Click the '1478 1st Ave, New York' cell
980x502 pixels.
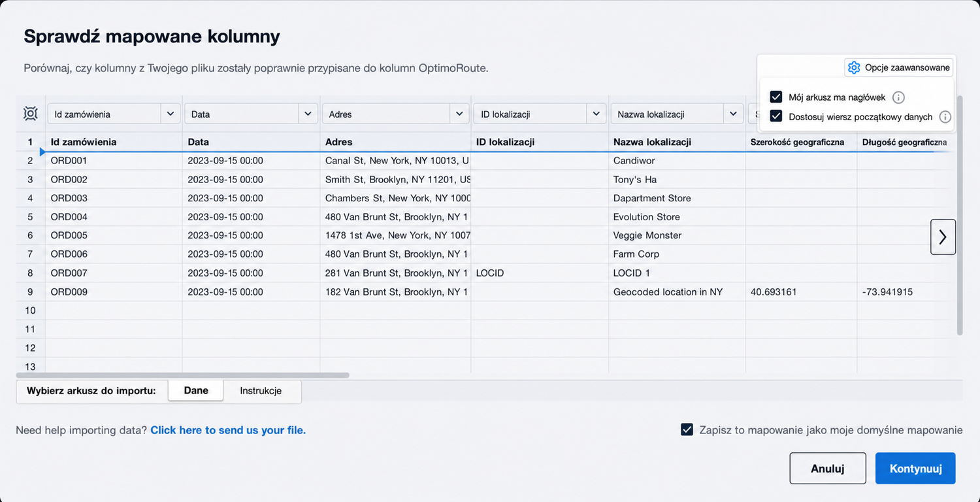tap(395, 235)
